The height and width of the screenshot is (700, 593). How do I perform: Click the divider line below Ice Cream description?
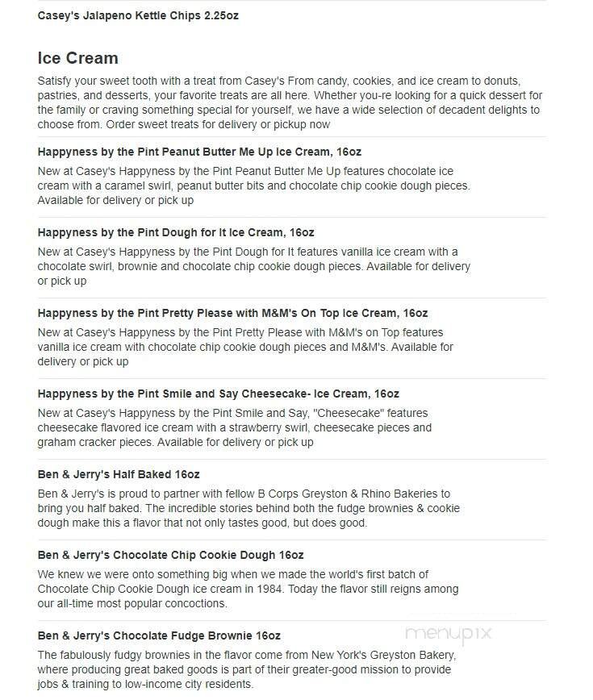[292, 137]
